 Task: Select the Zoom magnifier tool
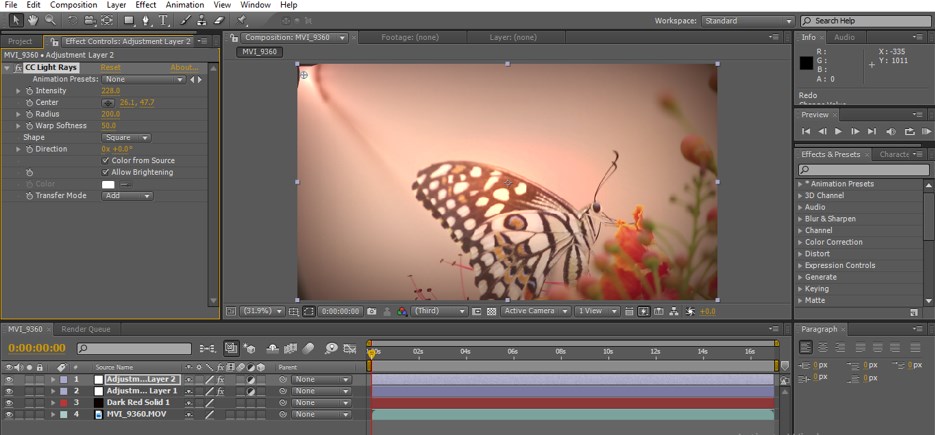pyautogui.click(x=50, y=20)
